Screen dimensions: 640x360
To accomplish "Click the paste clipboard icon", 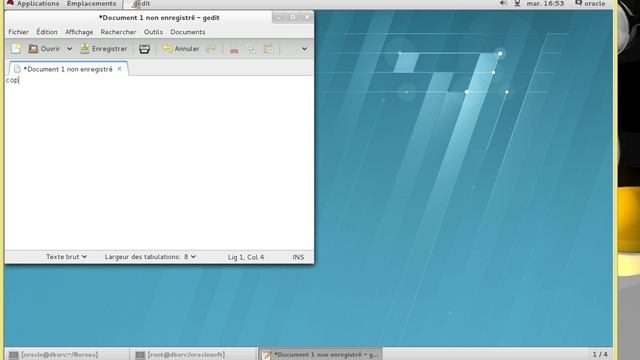I will (268, 49).
